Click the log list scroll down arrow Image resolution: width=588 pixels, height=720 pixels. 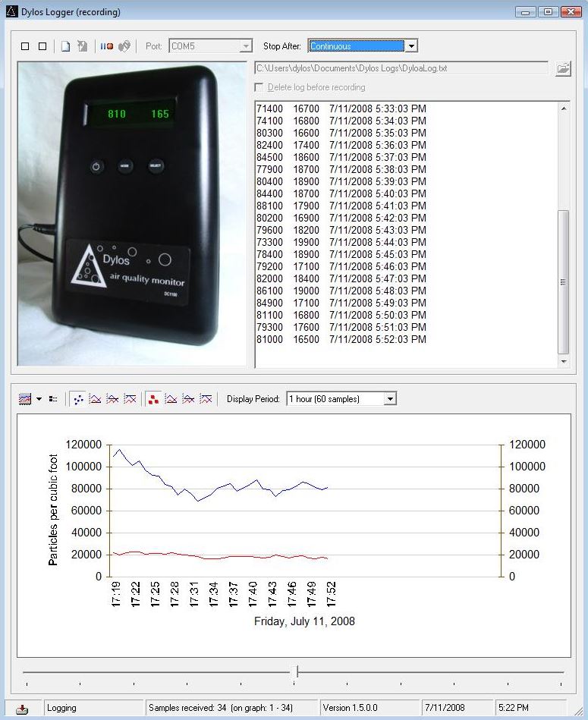pyautogui.click(x=564, y=362)
